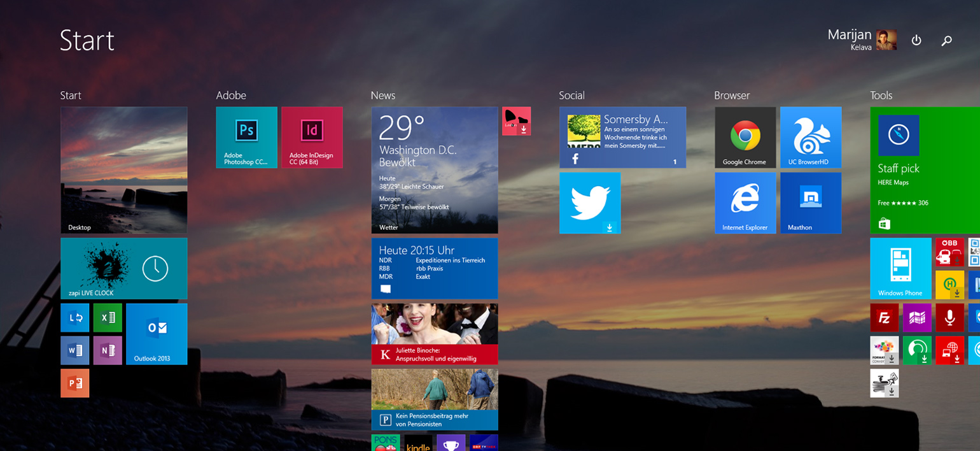Viewport: 980px width, 451px height.
Task: Click the Social group heading
Action: (x=571, y=96)
